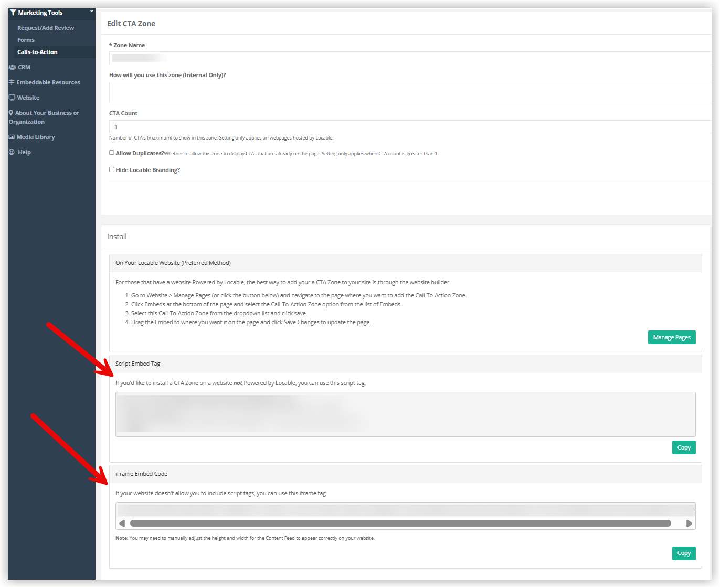This screenshot has height=588, width=720.
Task: Click the Marketing Tools funnel icon
Action: pyautogui.click(x=13, y=13)
